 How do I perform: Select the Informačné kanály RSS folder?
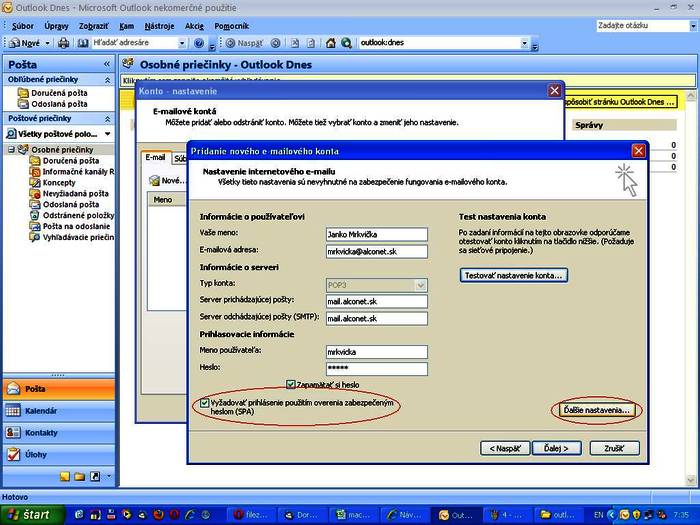pyautogui.click(x=72, y=171)
